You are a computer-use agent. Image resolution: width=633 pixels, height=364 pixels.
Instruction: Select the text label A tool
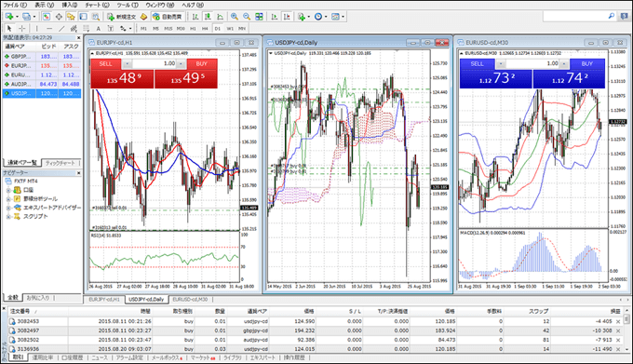pyautogui.click(x=98, y=28)
